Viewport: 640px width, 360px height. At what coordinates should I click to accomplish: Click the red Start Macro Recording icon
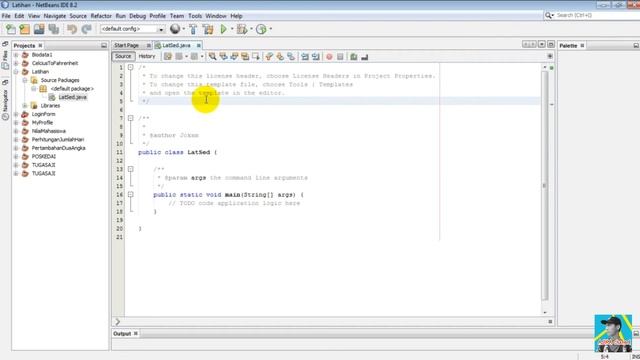329,57
